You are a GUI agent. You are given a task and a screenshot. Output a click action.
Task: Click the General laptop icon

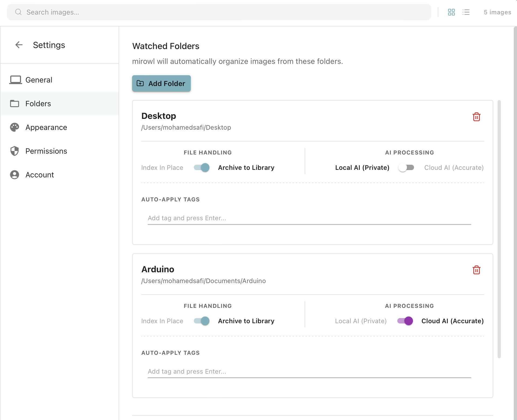pos(15,80)
